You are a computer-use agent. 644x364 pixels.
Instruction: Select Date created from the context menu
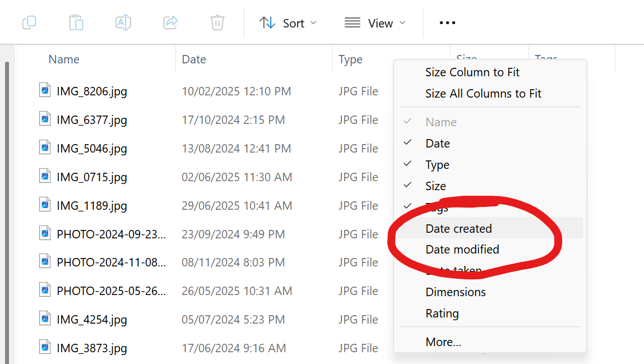click(x=458, y=229)
